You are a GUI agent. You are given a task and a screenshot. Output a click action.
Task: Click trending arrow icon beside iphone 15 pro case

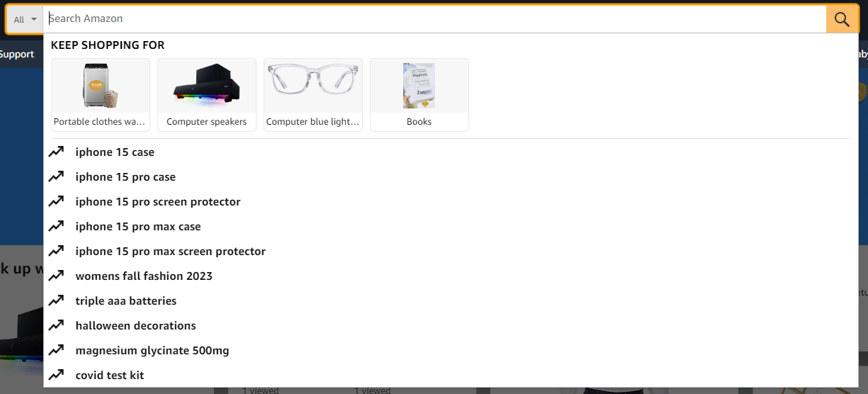click(56, 176)
